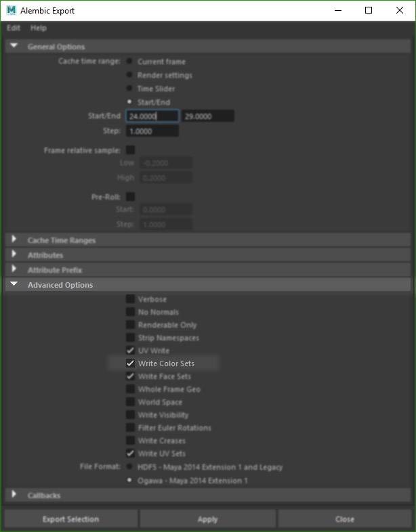416x532 pixels.
Task: Click the Start frame field showing 24.0000
Action: click(x=152, y=116)
